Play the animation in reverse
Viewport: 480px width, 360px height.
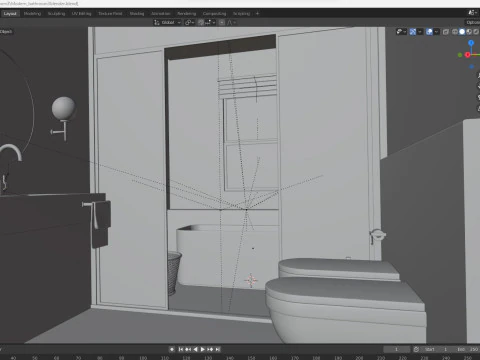196,349
